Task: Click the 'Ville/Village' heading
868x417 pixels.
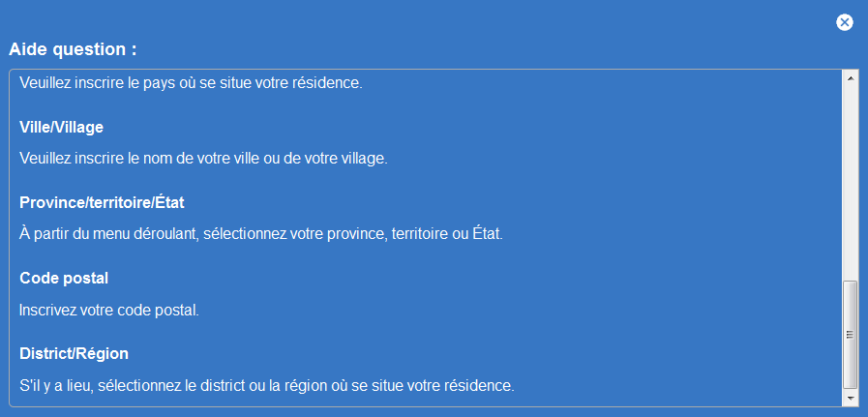Action: 61,128
